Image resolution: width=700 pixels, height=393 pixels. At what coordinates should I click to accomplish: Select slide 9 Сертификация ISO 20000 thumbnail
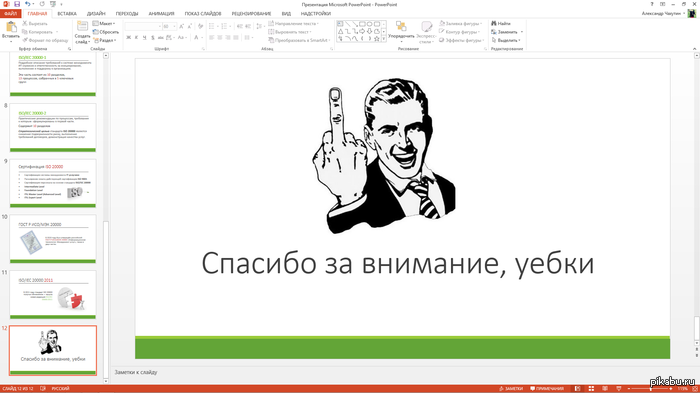click(x=53, y=183)
